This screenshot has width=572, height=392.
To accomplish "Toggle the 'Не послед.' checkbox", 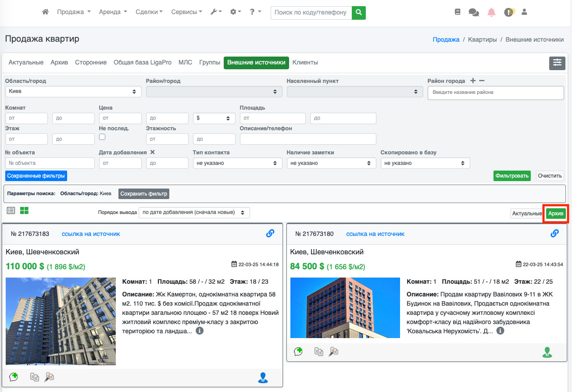I will pos(102,137).
